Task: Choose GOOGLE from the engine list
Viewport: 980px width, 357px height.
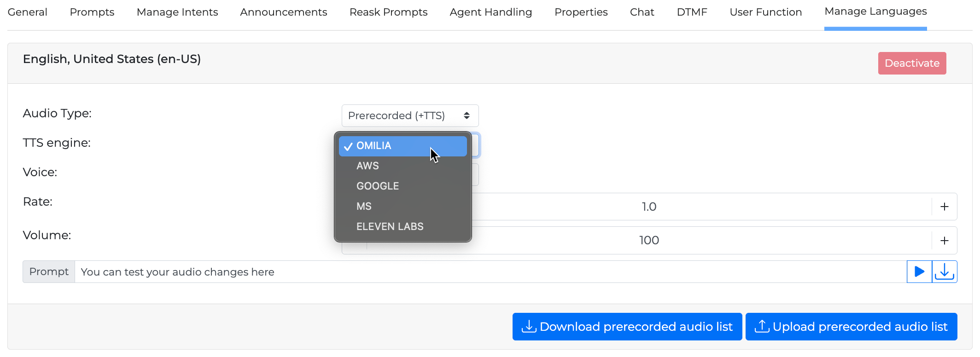Action: (378, 186)
